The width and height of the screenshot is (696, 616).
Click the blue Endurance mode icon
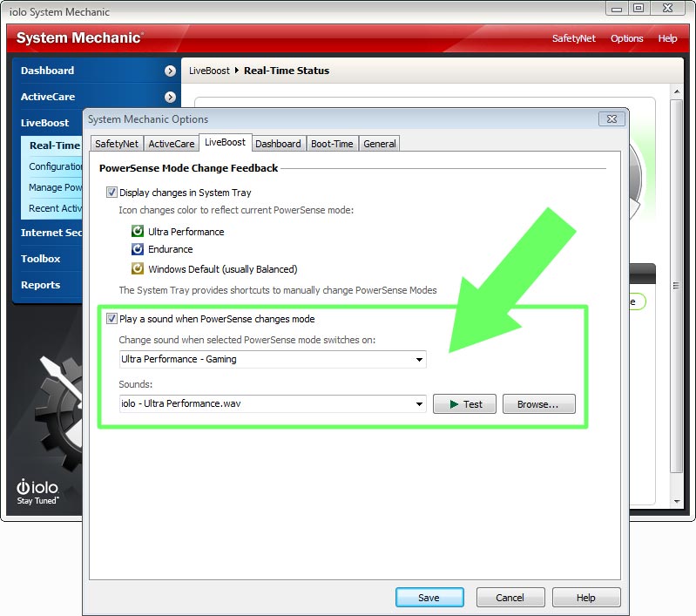[138, 249]
